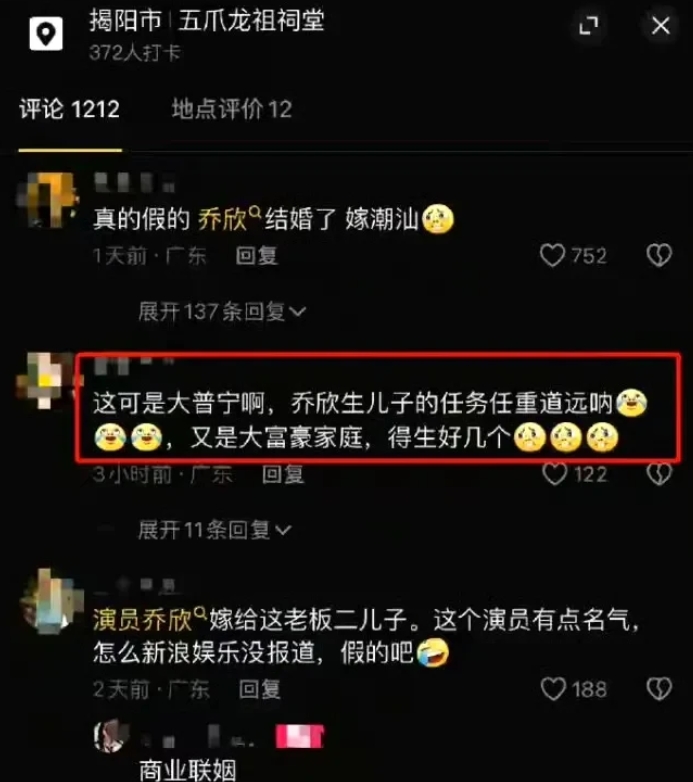
Task: Reply to the 2天前 comment
Action: [260, 690]
